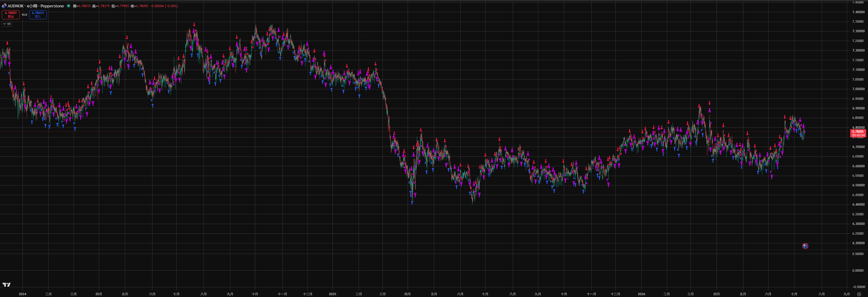The height and width of the screenshot is (297, 868).
Task: Click the blue 買入 buy button 6.78435
Action: tap(38, 14)
